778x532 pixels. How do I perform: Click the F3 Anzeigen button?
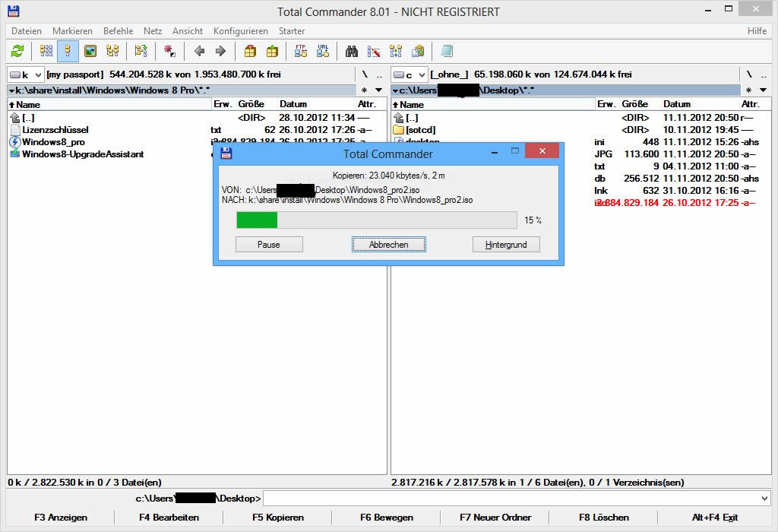tap(61, 518)
